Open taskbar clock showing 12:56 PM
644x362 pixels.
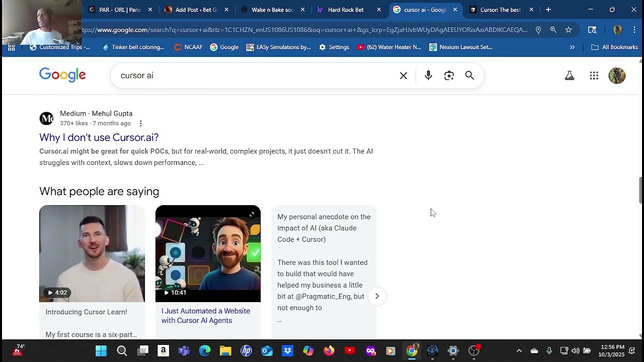612,351
